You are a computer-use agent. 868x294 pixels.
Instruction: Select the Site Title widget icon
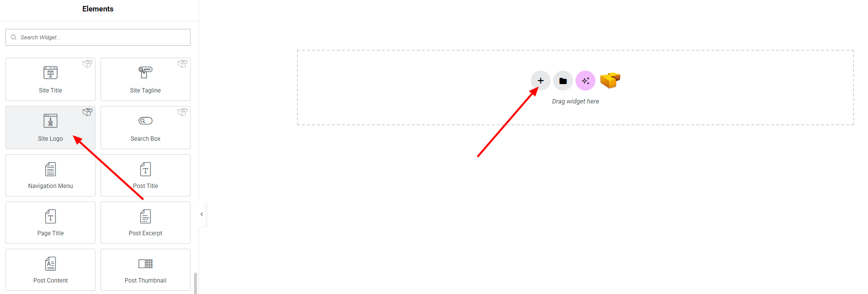point(50,73)
